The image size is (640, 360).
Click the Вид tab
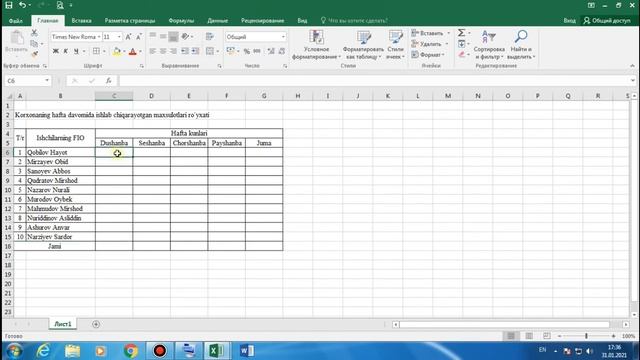[x=302, y=20]
